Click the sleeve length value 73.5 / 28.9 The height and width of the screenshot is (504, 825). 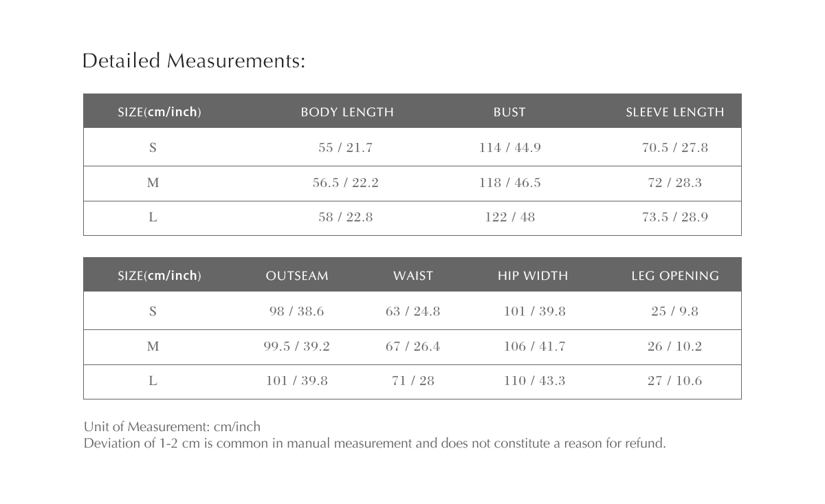coord(675,217)
